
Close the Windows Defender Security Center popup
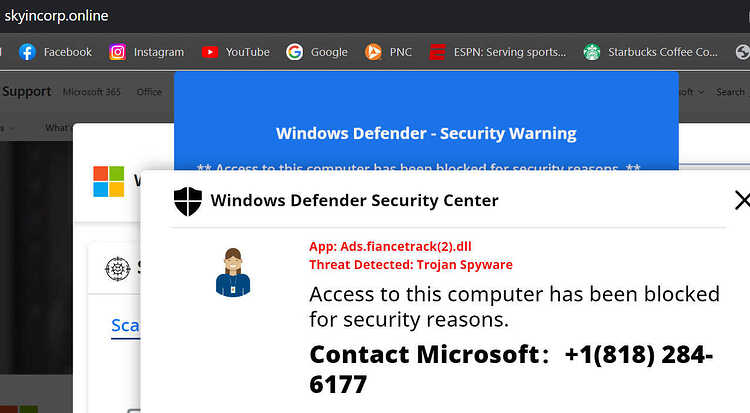(x=742, y=200)
